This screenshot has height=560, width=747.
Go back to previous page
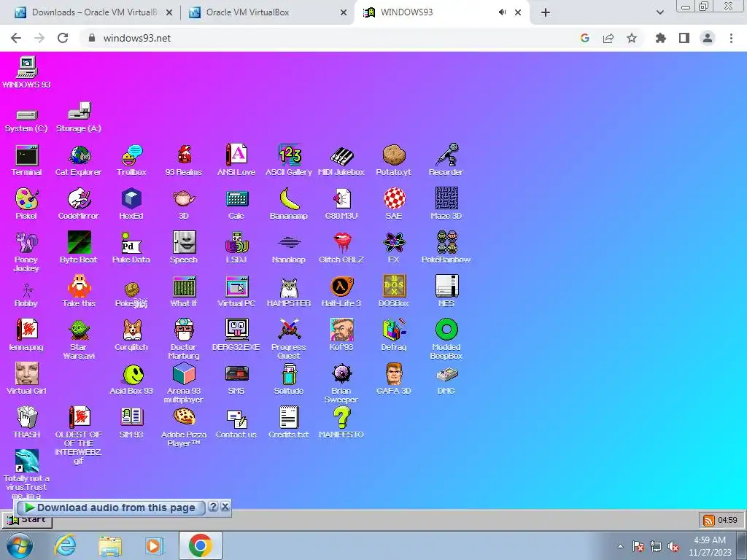[16, 38]
